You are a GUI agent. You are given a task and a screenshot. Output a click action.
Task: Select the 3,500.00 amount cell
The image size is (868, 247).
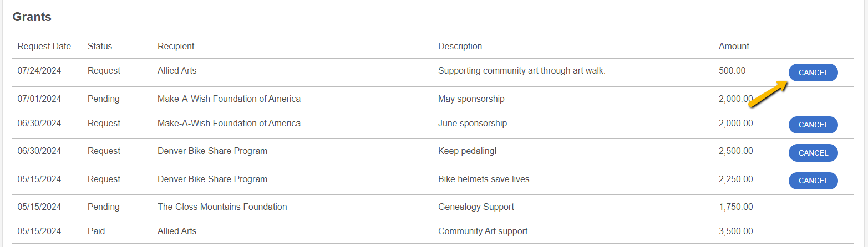[x=736, y=231]
